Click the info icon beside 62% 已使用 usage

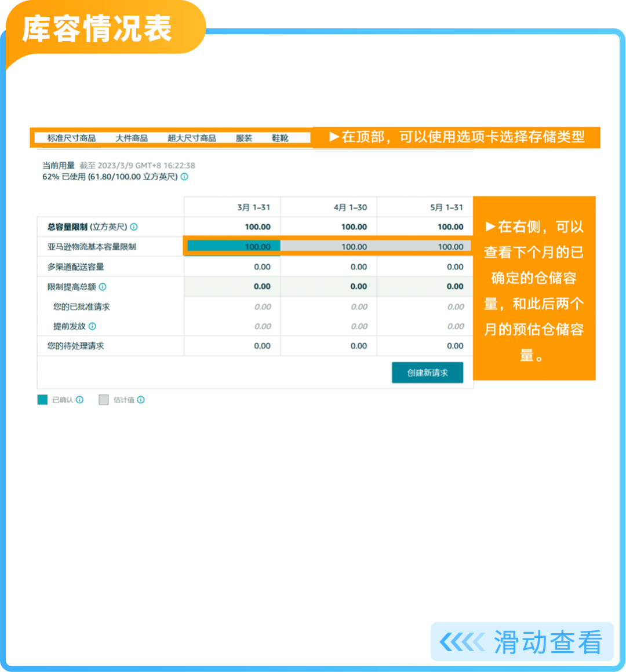[184, 177]
